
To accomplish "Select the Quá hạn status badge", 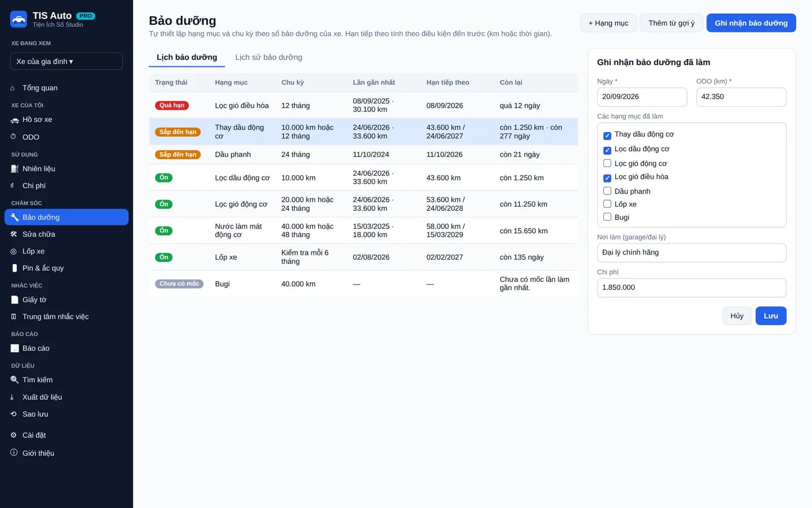I will (x=172, y=106).
